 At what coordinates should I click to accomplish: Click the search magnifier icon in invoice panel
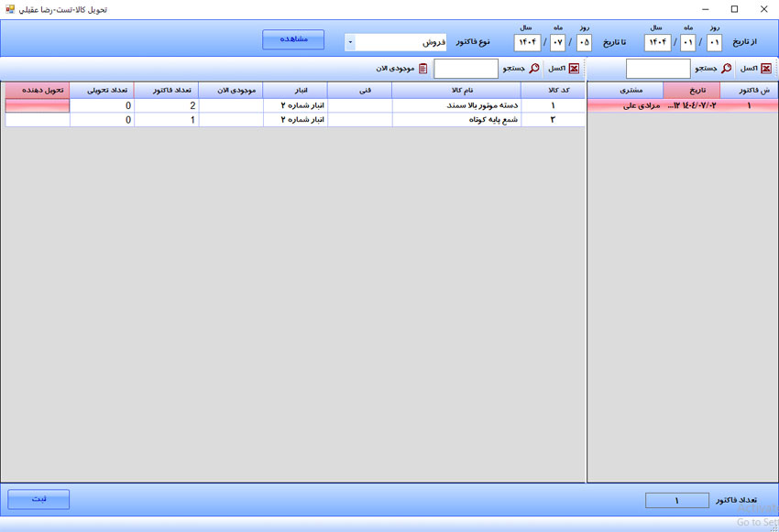727,69
